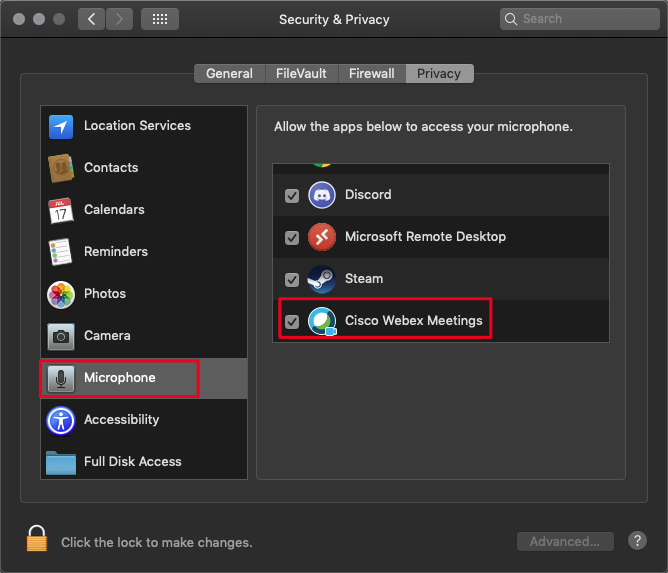Viewport: 668px width, 573px height.
Task: Click the Location Services arrow icon
Action: coord(61,126)
